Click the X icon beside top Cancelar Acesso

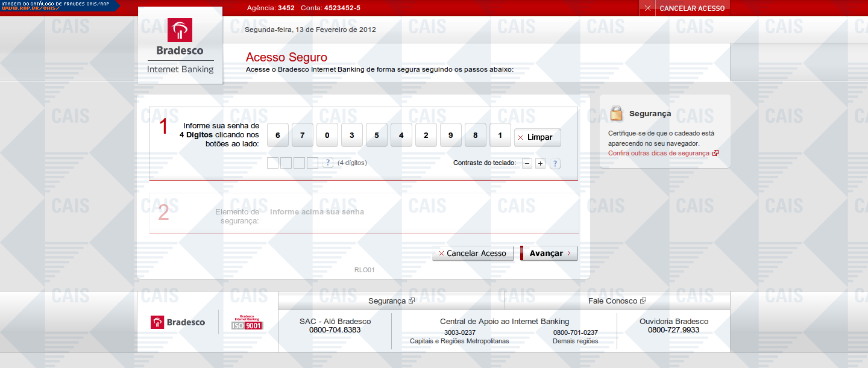[647, 8]
